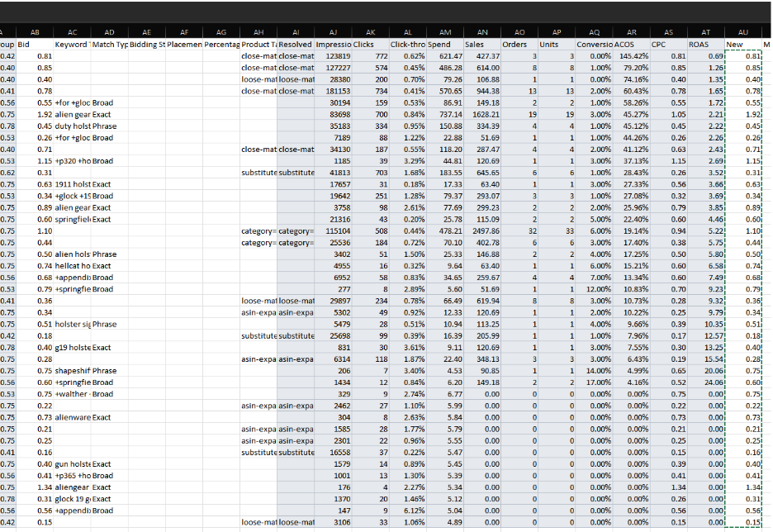Select clicks cell 772

(371, 56)
